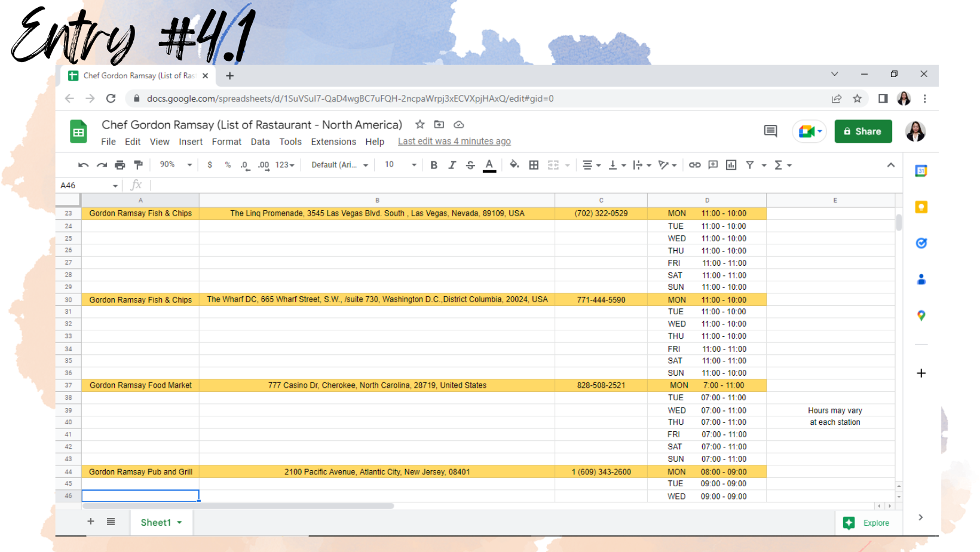This screenshot has width=980, height=552.
Task: Show the all sheets list
Action: click(111, 522)
